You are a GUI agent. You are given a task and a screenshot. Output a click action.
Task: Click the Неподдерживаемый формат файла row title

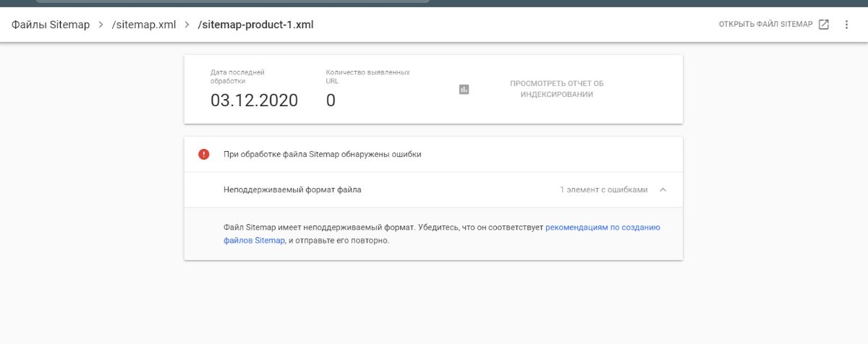pyautogui.click(x=292, y=190)
